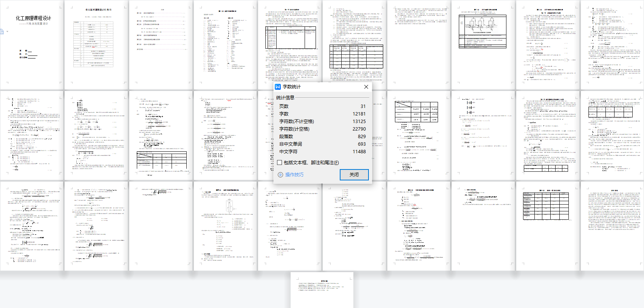
Task: Select the 字符数(不计空格) label
Action: [297, 122]
